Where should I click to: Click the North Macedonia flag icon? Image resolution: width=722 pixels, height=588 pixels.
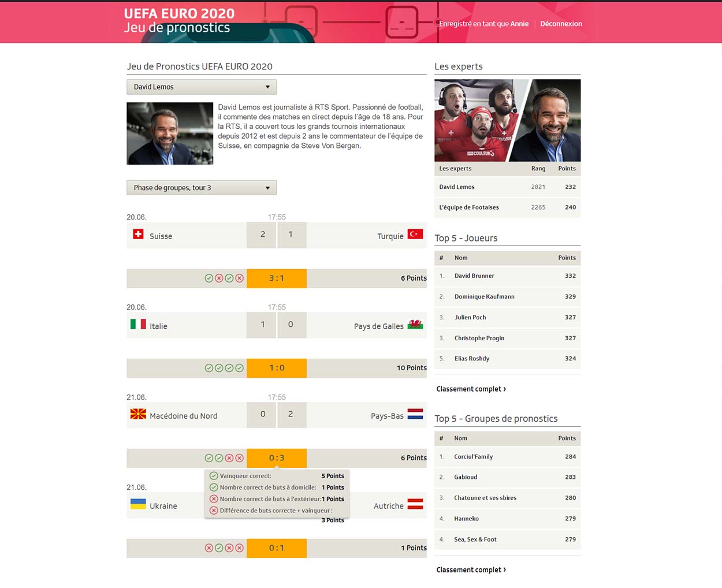pos(138,414)
